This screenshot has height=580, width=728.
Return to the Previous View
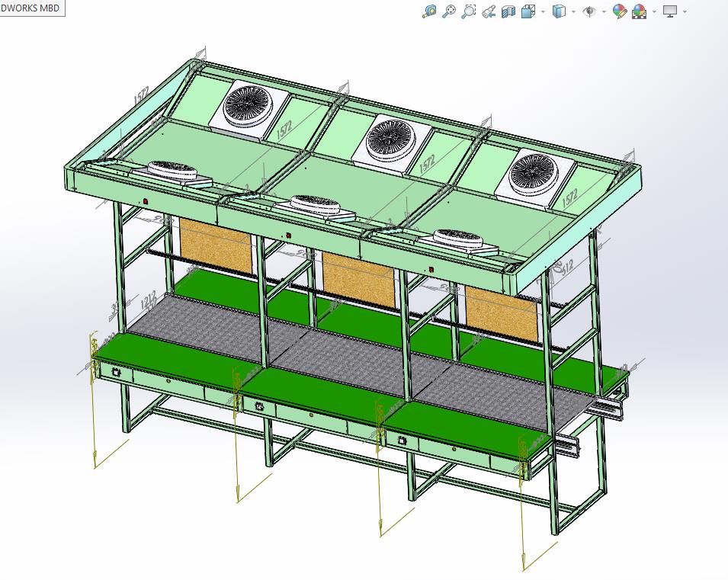point(489,11)
